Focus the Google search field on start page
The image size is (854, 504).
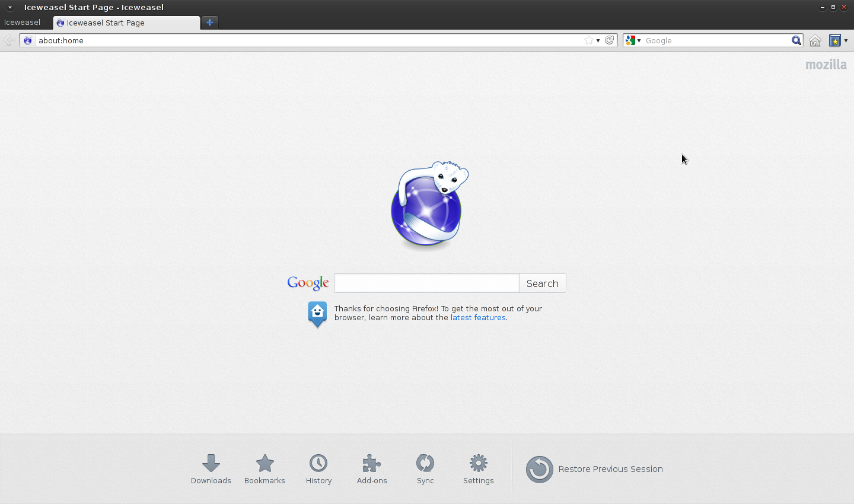pos(426,283)
